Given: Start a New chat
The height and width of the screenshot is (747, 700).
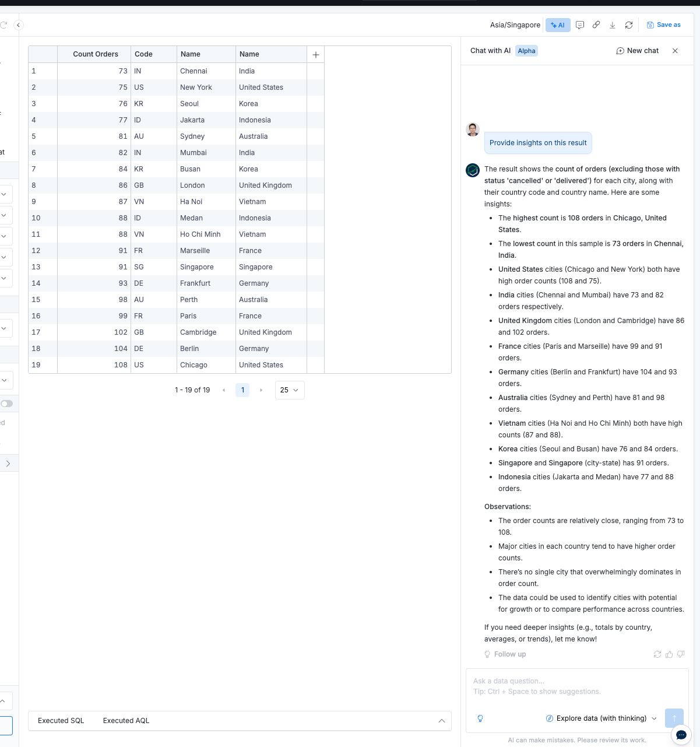Looking at the screenshot, I should 637,51.
